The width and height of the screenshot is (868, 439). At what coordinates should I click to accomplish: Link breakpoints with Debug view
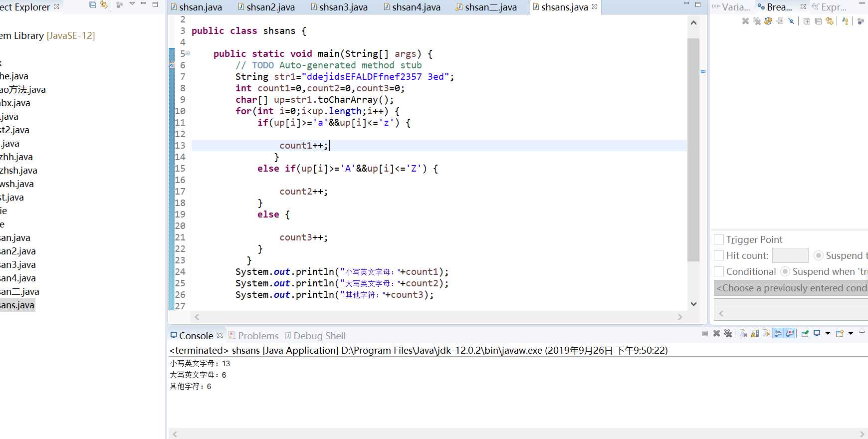coord(830,21)
